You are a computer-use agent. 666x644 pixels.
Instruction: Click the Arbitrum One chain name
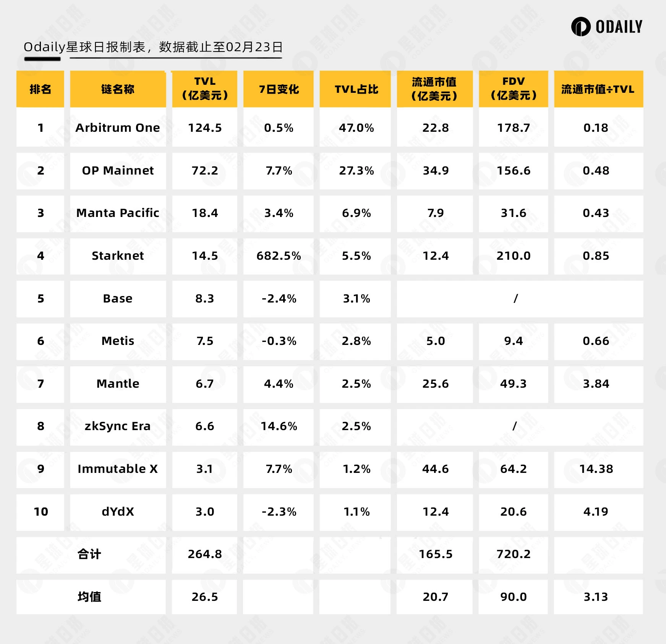click(118, 128)
